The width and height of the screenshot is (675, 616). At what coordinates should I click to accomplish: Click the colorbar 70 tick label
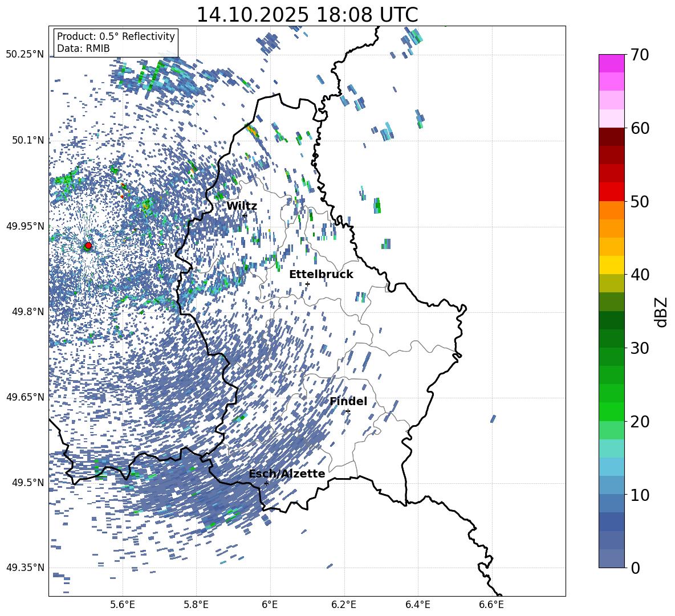640,55
